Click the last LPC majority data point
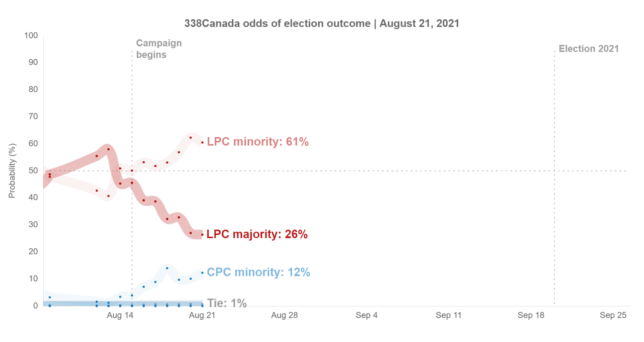Screen dimensions: 644x342 [x=202, y=235]
